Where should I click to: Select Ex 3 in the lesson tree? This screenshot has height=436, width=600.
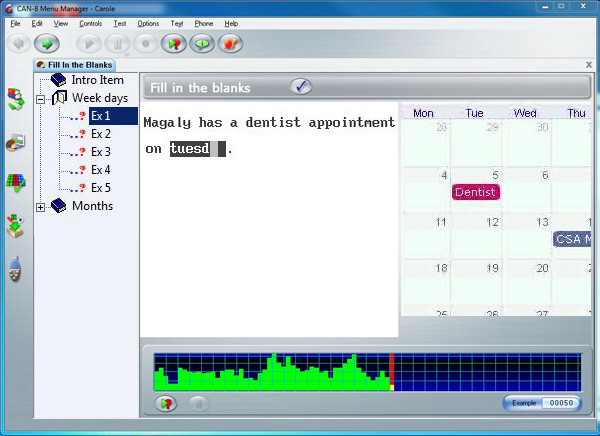(100, 152)
